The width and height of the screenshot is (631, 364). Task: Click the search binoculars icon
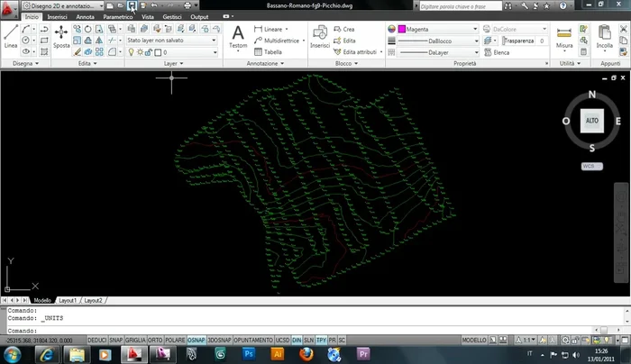[x=508, y=6]
